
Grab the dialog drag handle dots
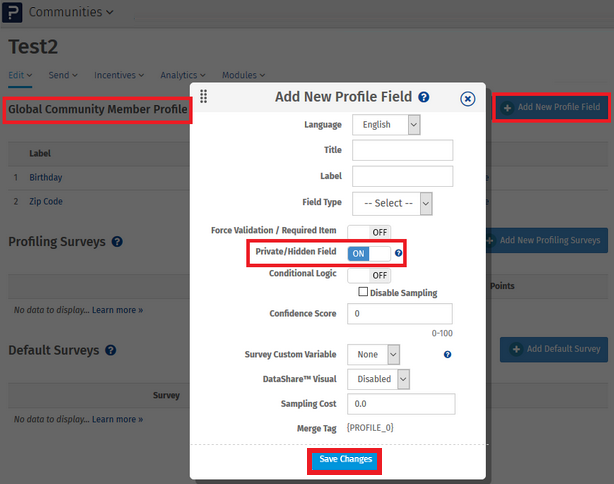click(203, 96)
